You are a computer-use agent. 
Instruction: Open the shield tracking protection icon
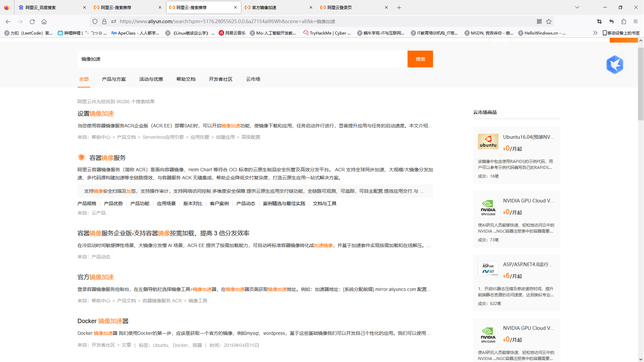point(95,21)
